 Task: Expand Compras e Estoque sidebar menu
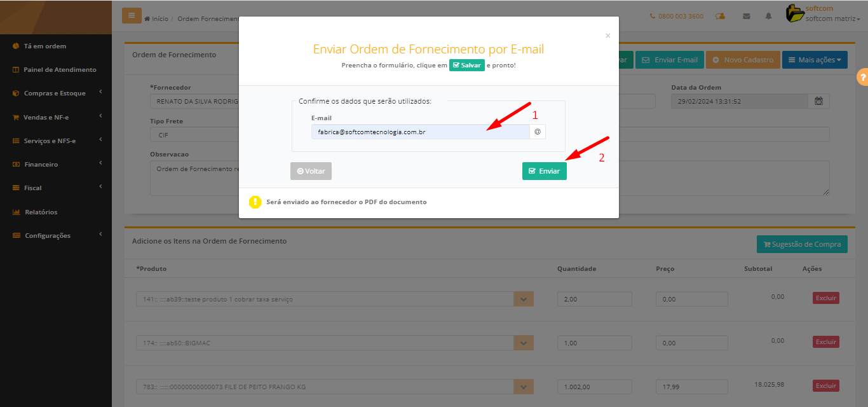[55, 93]
